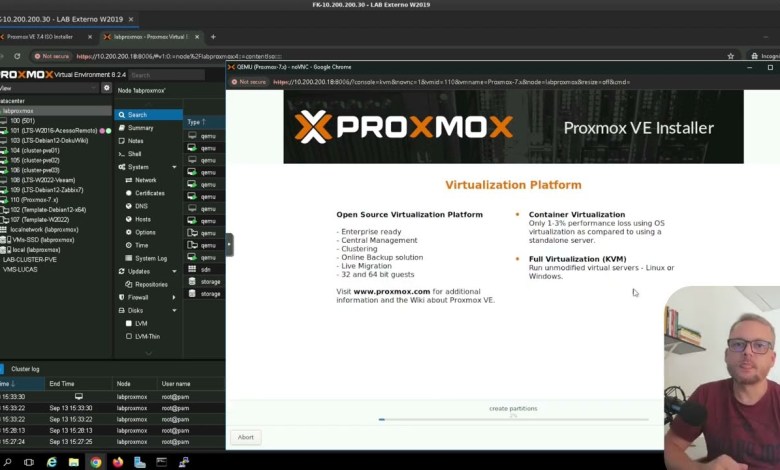Click the DNS globe icon
This screenshot has width=780, height=470.
coord(128,206)
